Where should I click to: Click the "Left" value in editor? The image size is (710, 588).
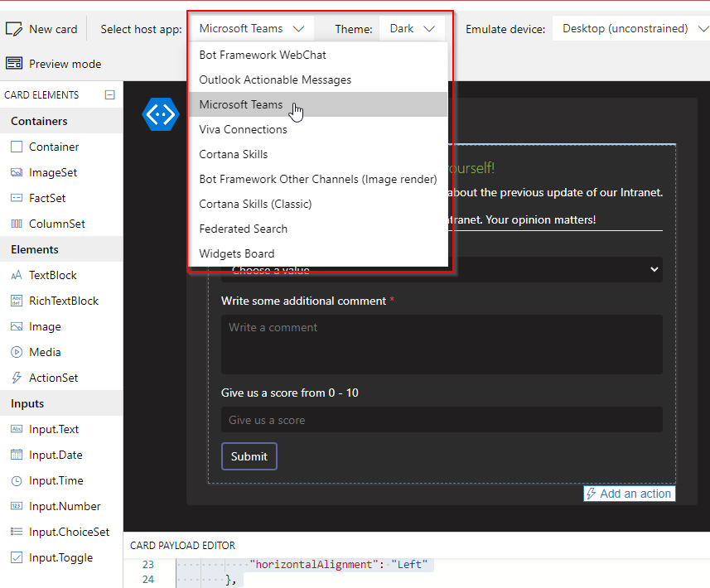click(409, 565)
